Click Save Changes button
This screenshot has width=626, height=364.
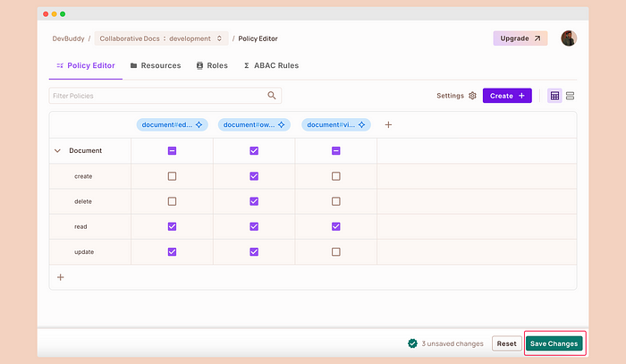pos(554,343)
